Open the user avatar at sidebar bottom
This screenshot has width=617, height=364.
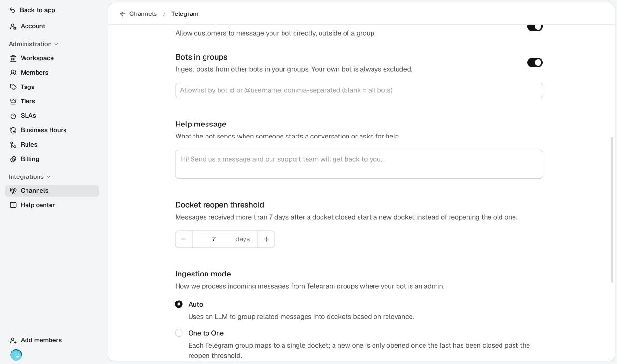click(x=16, y=355)
